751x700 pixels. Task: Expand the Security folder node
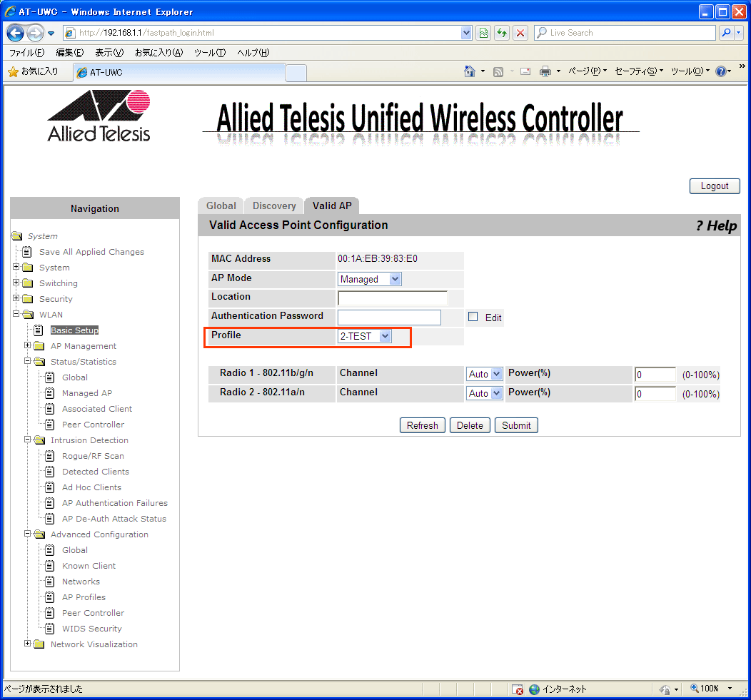(16, 298)
